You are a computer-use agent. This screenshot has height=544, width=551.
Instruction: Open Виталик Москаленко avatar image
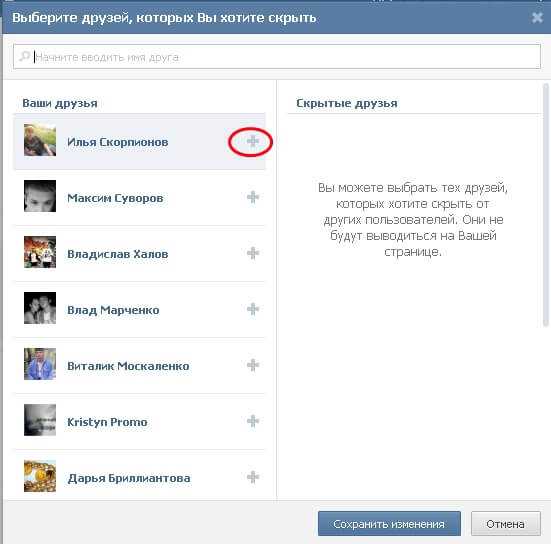[40, 364]
